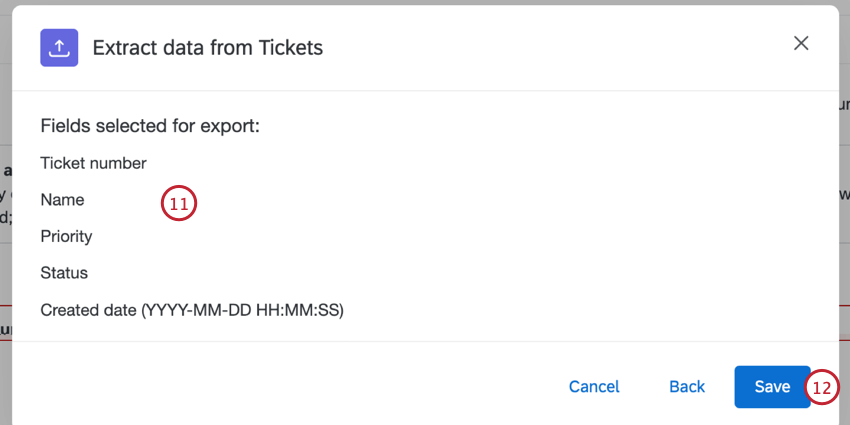Select the Name field entry
Image resolution: width=850 pixels, height=425 pixels.
click(x=62, y=200)
